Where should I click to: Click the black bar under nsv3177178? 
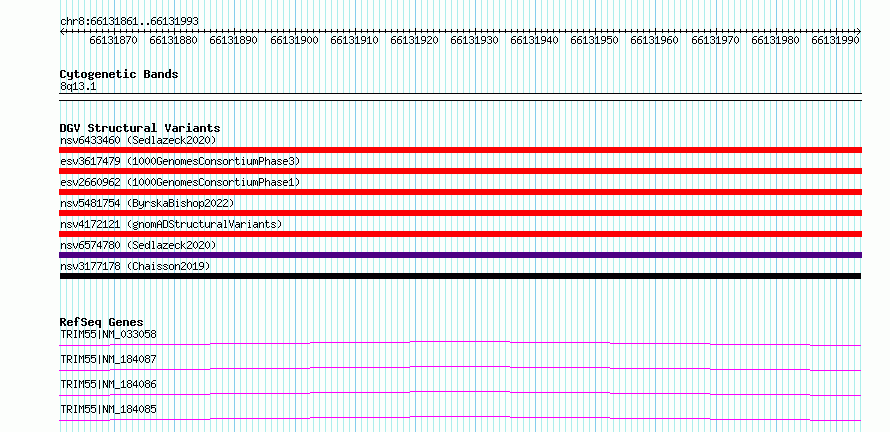pyautogui.click(x=460, y=276)
